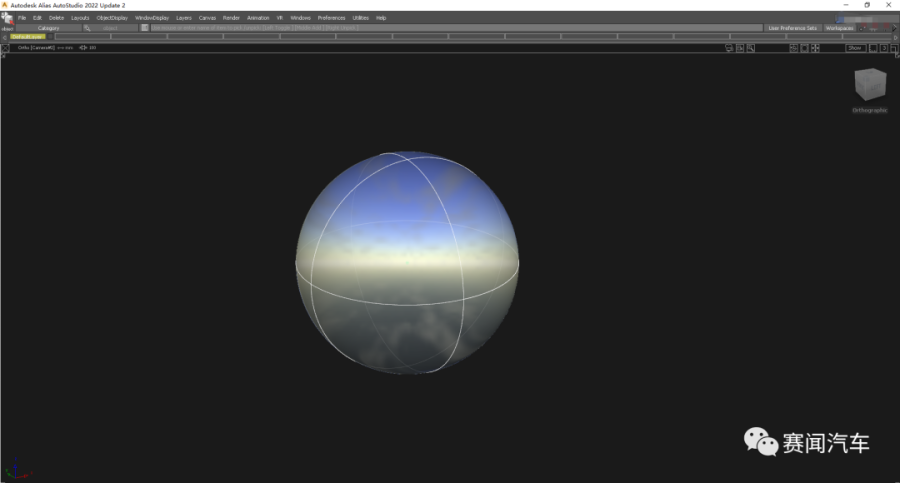Screen dimensions: 900x483
Task: Click the camera icon in the viewport title bar
Action: pyautogui.click(x=729, y=47)
